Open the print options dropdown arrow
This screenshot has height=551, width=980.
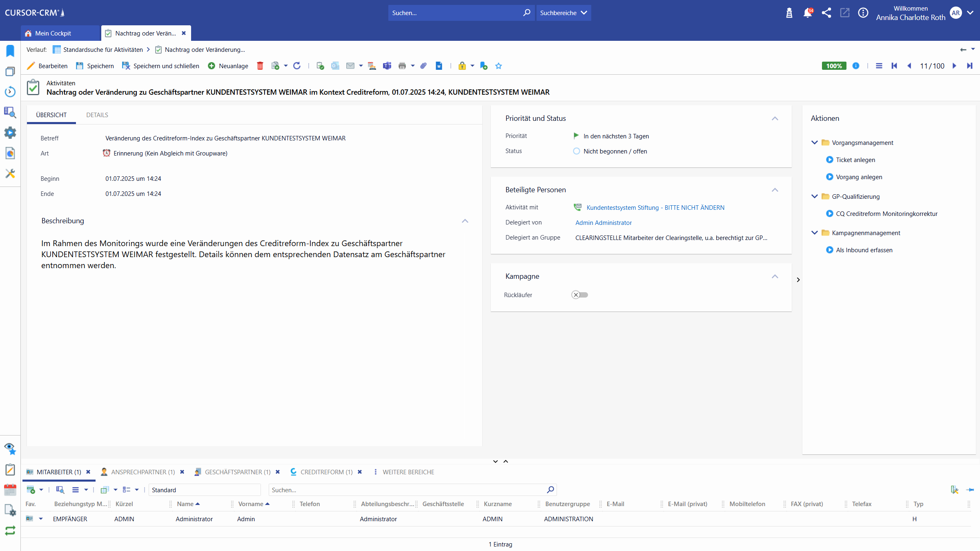click(x=413, y=66)
